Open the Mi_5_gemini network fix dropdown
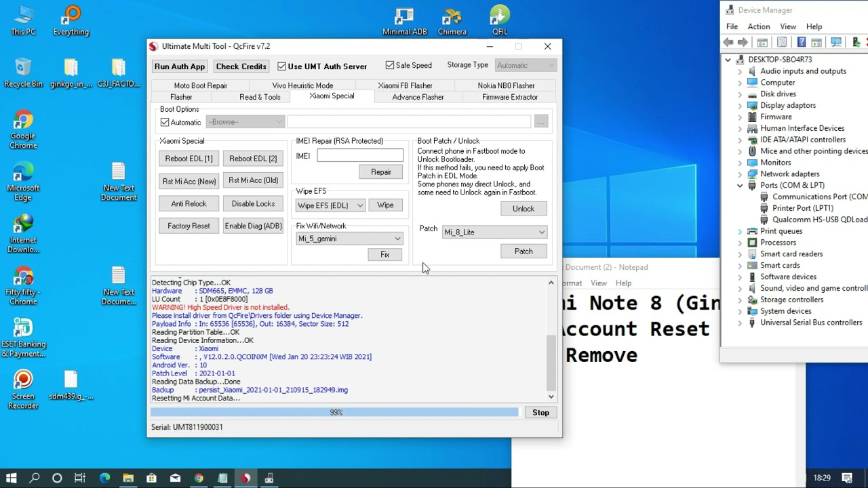 pos(349,239)
